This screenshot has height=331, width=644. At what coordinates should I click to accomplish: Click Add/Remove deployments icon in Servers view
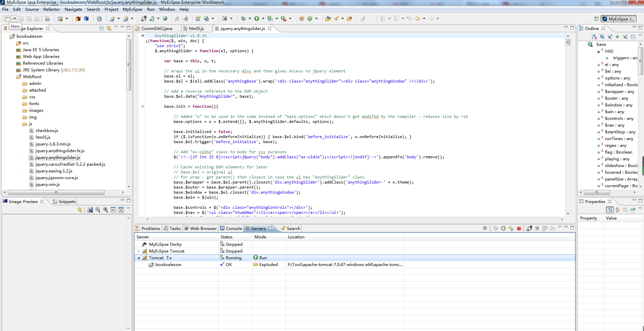click(529, 228)
